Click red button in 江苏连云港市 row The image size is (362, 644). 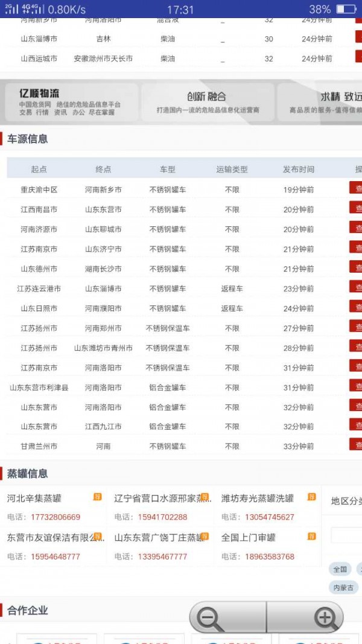(x=356, y=286)
